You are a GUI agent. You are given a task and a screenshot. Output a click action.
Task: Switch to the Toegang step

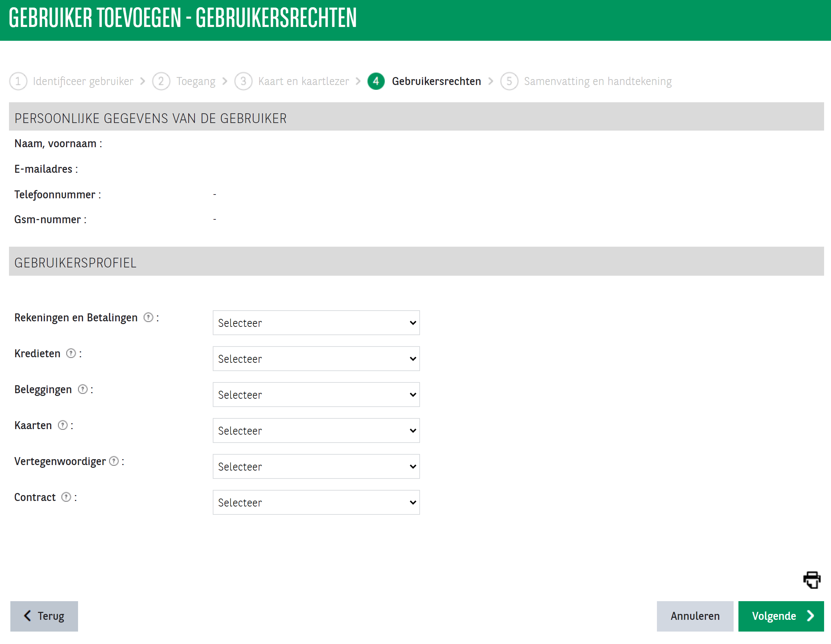click(x=195, y=81)
